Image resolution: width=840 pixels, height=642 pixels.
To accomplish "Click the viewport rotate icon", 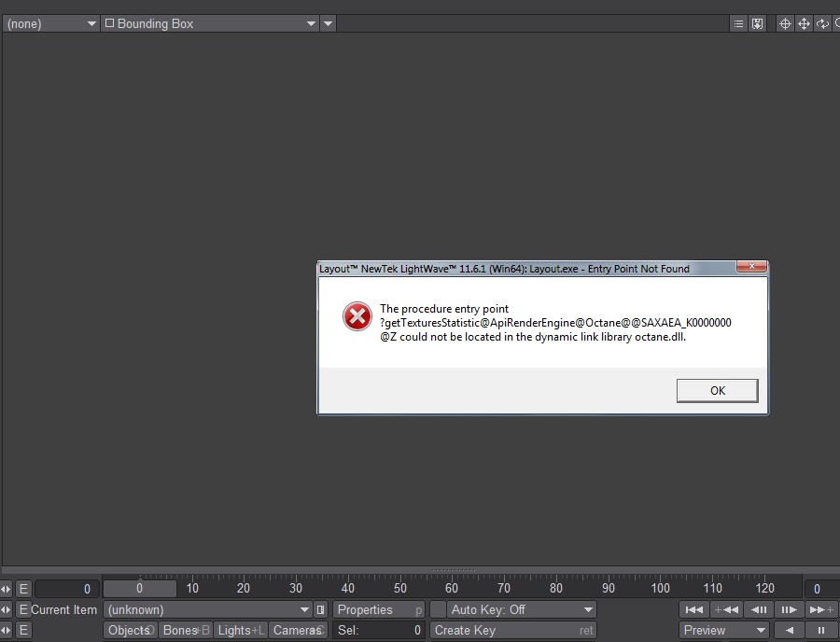I will coord(822,23).
